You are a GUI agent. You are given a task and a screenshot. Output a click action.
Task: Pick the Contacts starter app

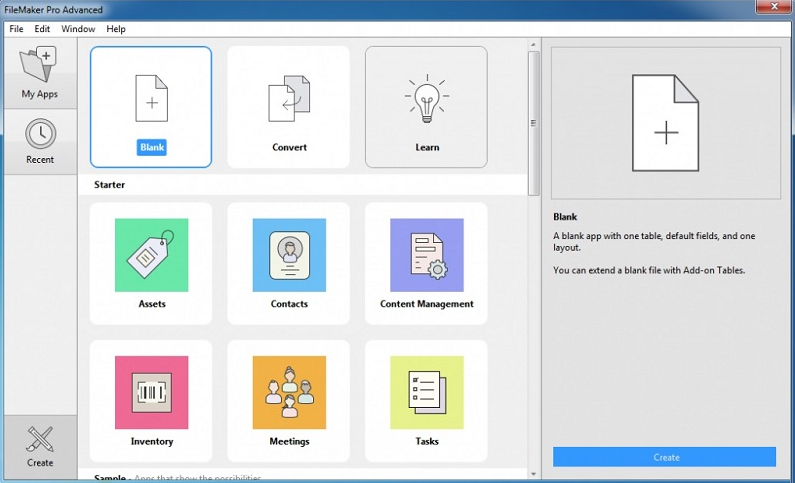[288, 264]
